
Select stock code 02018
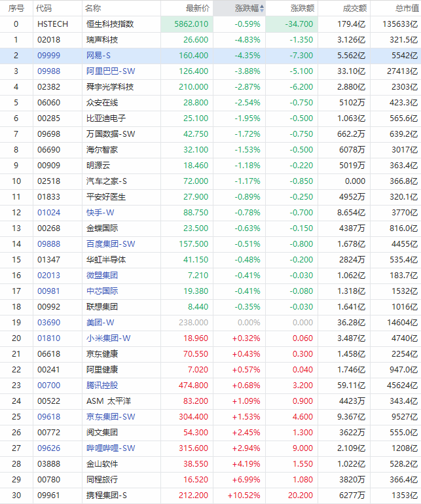(48, 40)
